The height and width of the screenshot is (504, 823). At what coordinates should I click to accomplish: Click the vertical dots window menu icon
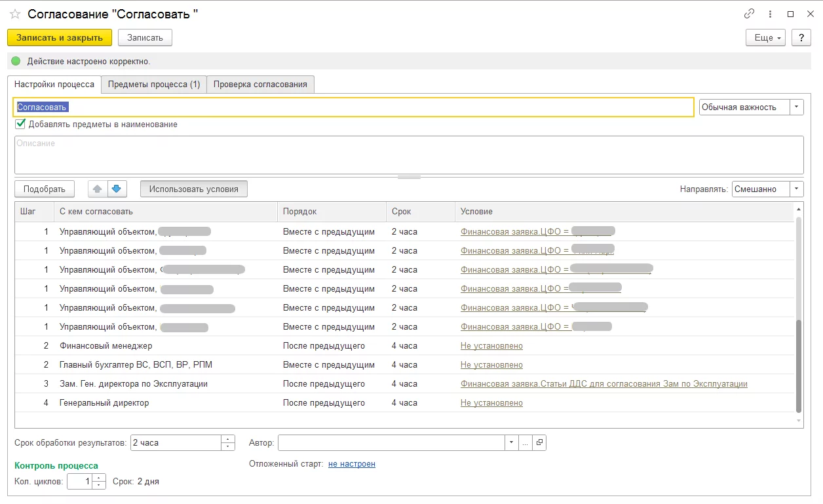(x=770, y=14)
